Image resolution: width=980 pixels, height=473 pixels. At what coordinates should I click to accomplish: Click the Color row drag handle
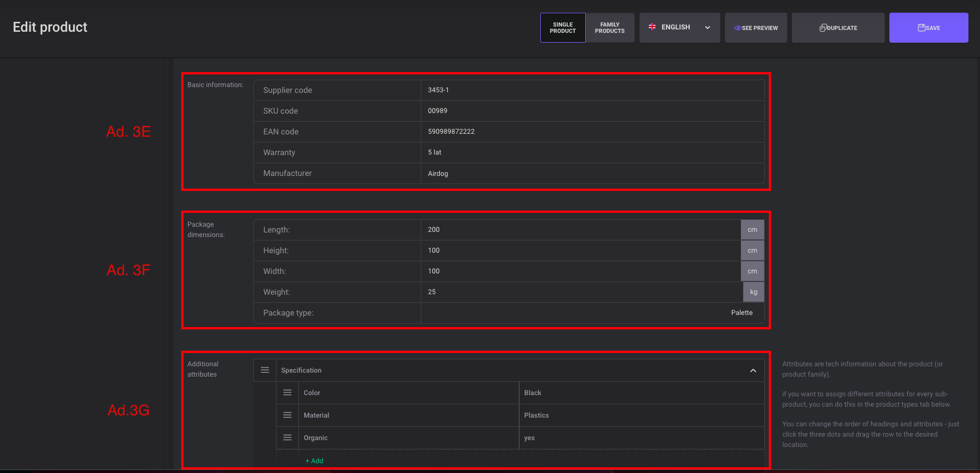pos(287,393)
